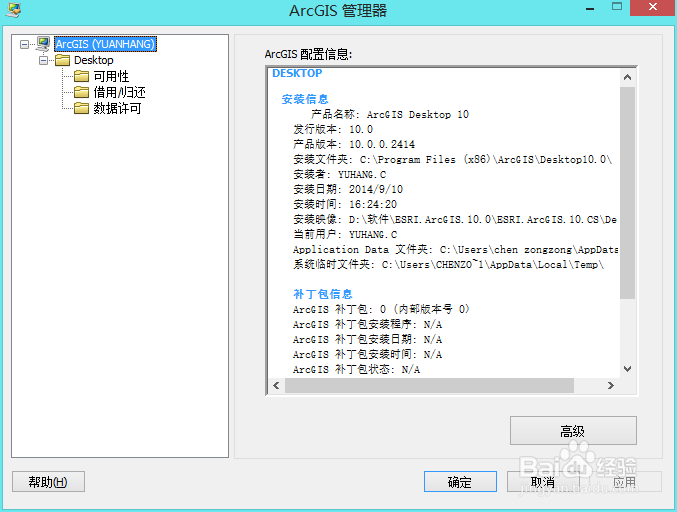Click the vertical scrollbar up arrow

627,77
